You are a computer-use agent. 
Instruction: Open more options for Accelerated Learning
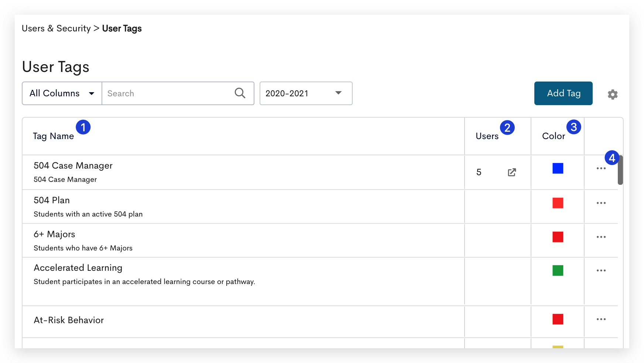pyautogui.click(x=601, y=270)
